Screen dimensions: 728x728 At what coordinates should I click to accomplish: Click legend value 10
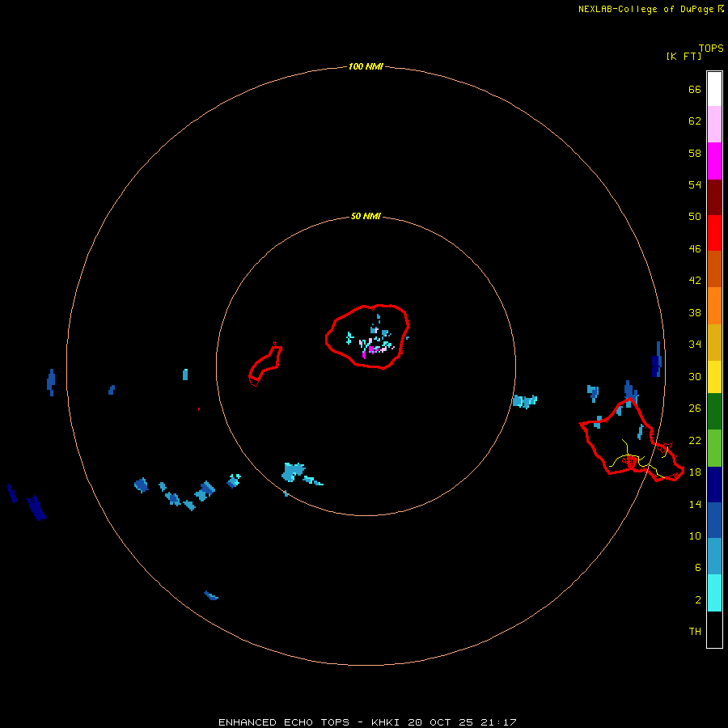695,535
